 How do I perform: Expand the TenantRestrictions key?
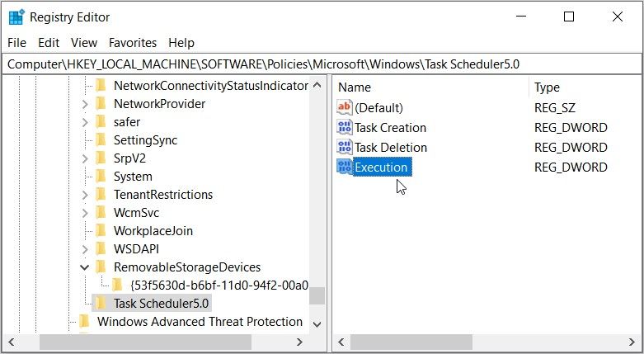tap(85, 195)
